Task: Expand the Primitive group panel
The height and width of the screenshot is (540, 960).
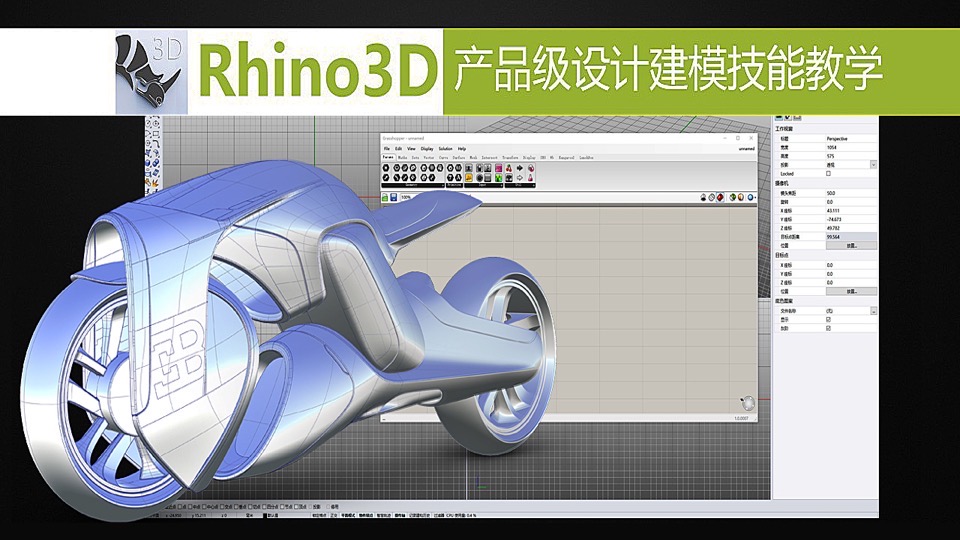Action: (454, 185)
